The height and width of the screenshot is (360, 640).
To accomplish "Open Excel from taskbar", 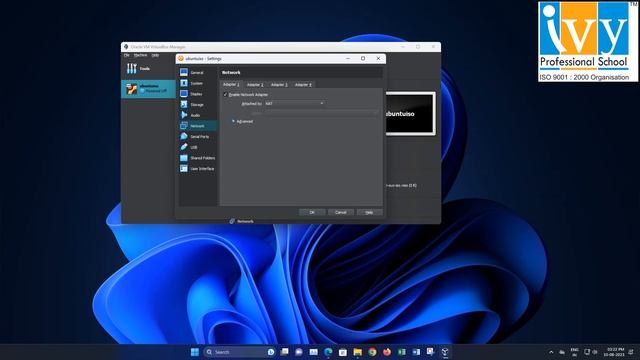I will point(402,352).
